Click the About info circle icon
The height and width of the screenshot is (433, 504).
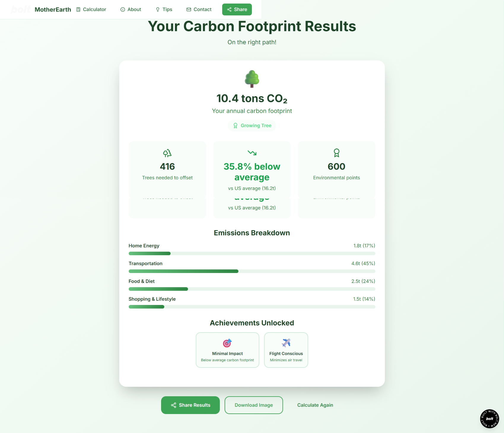(x=123, y=9)
